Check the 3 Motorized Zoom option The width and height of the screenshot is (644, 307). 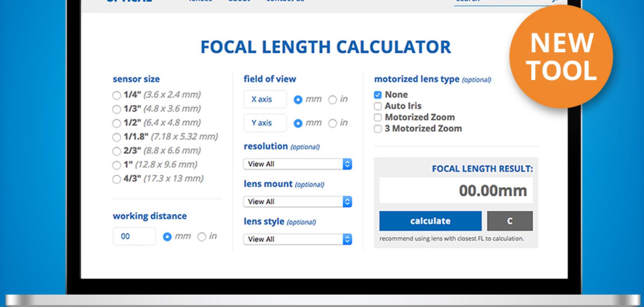coord(378,129)
